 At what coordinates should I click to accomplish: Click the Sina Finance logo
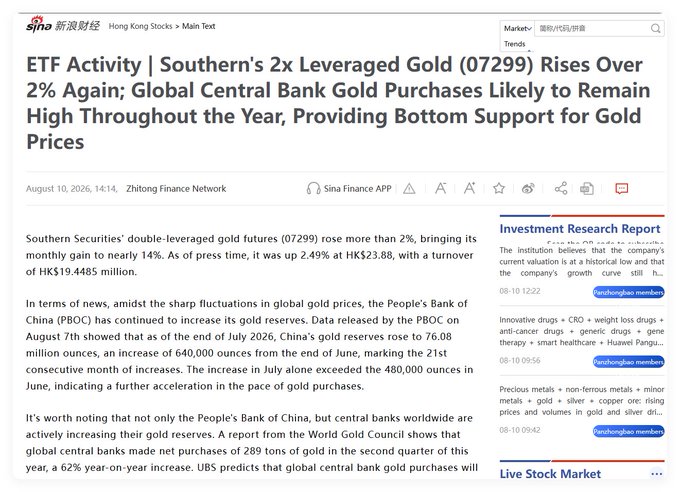[x=63, y=25]
